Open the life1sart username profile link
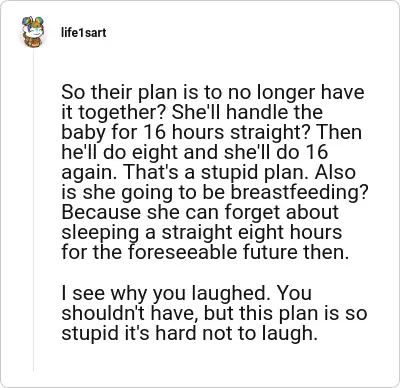This screenshot has width=400, height=388. [84, 33]
